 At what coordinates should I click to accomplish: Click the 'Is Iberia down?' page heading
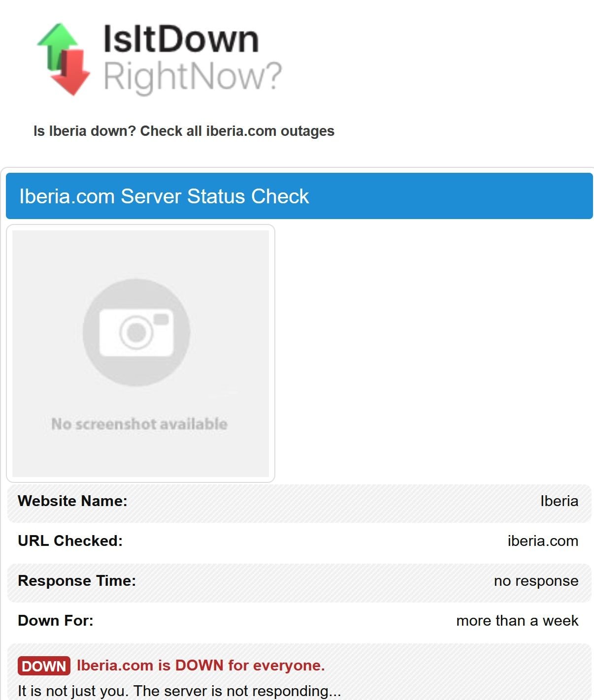pyautogui.click(x=184, y=131)
